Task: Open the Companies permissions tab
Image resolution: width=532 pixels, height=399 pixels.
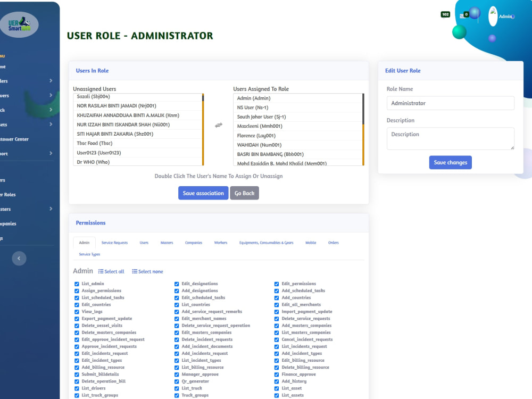Action: [194, 243]
